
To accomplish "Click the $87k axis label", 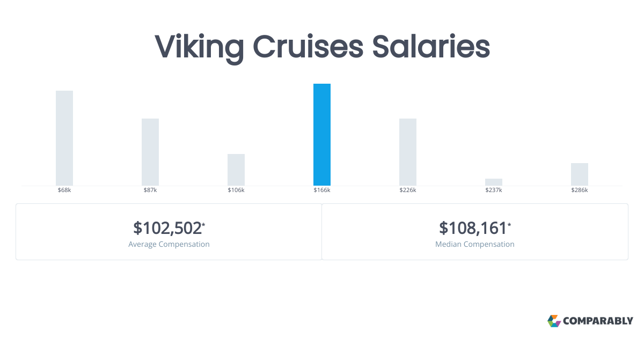I will (x=150, y=190).
